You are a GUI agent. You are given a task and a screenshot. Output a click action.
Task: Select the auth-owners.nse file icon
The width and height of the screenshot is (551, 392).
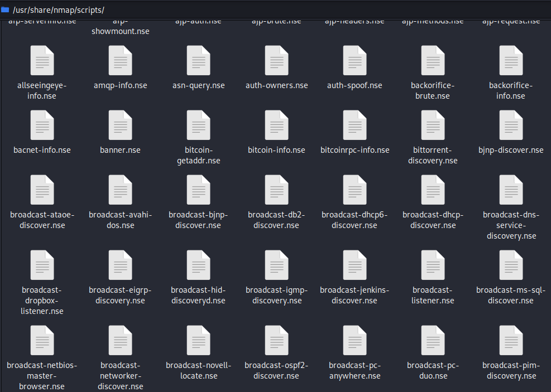(x=276, y=60)
